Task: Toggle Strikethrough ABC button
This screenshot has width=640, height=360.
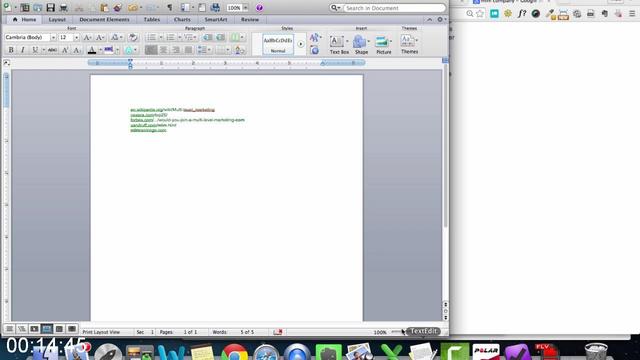Action: 52,50
